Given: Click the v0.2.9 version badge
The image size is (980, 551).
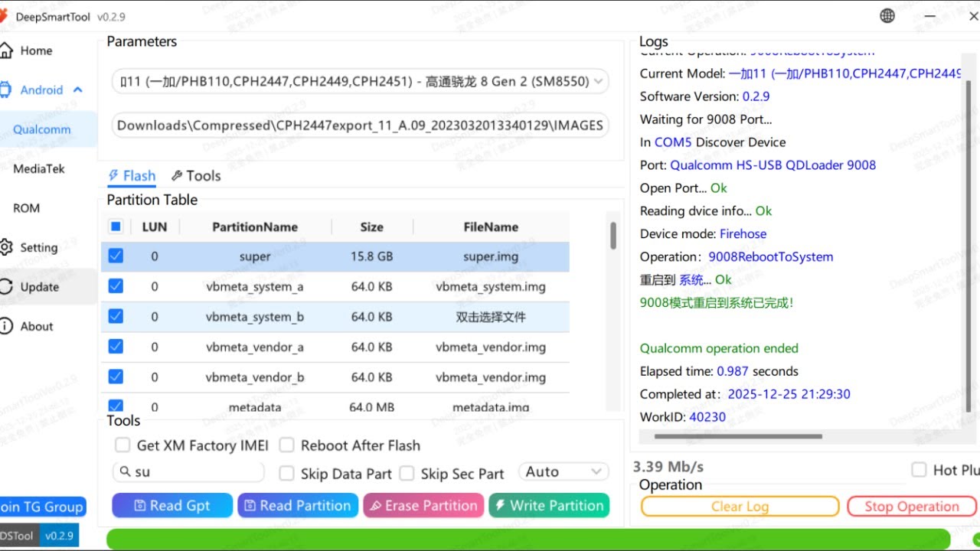Looking at the screenshot, I should [x=59, y=536].
